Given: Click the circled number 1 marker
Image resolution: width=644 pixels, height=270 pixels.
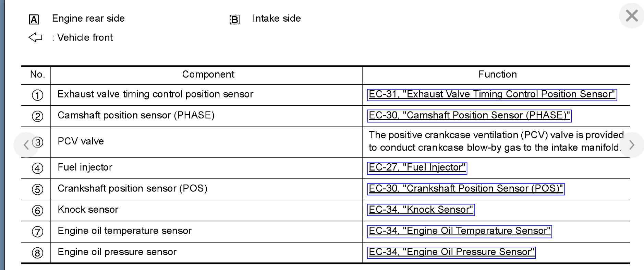Looking at the screenshot, I should [x=37, y=95].
